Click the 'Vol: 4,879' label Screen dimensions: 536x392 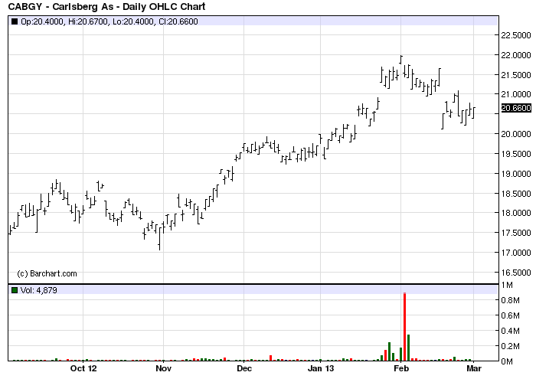click(38, 290)
